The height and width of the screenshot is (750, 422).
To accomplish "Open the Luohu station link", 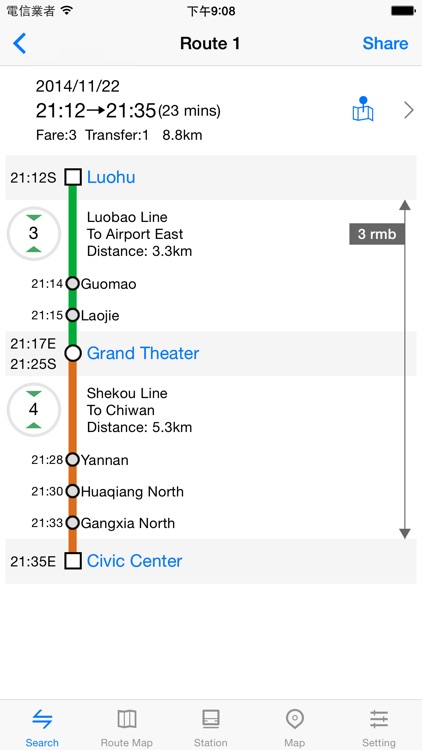I will coord(111,177).
